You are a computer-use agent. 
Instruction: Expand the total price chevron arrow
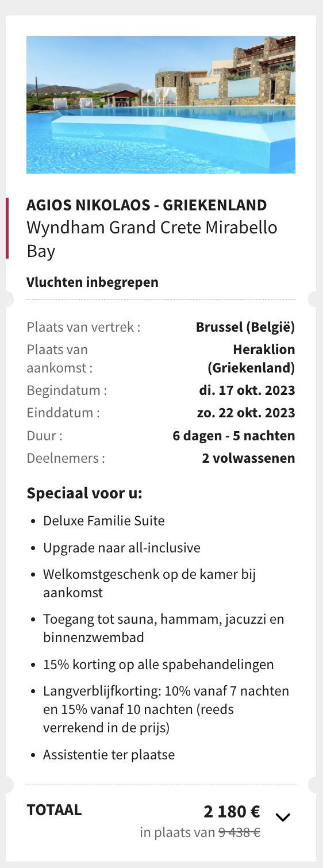click(x=283, y=816)
